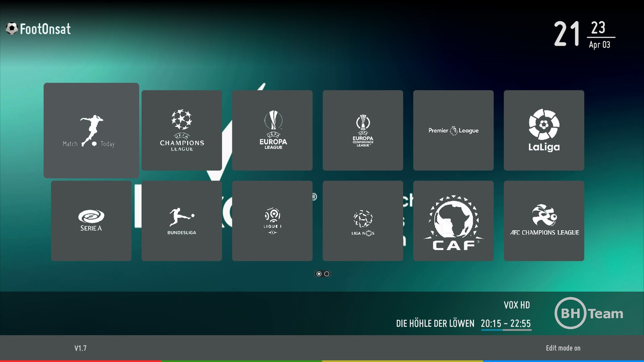This screenshot has width=644, height=362.
Task: Click the VOX HD channel name
Action: (517, 305)
